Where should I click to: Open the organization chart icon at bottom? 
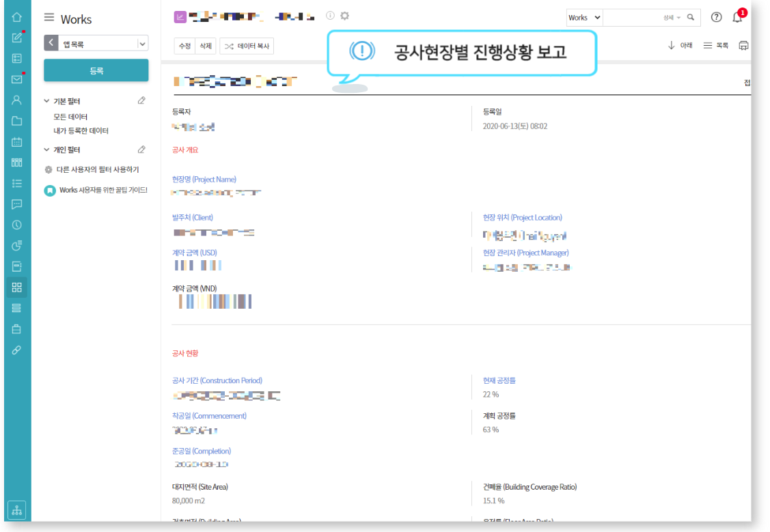16,510
